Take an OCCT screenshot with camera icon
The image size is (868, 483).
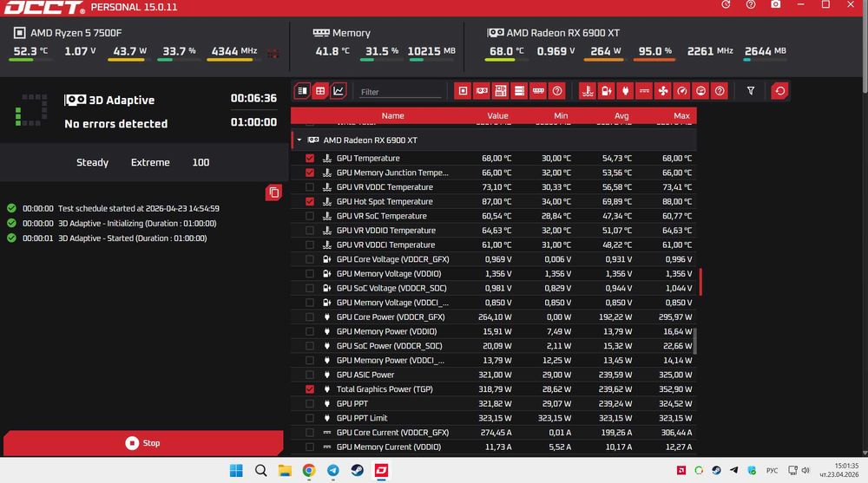click(x=775, y=4)
